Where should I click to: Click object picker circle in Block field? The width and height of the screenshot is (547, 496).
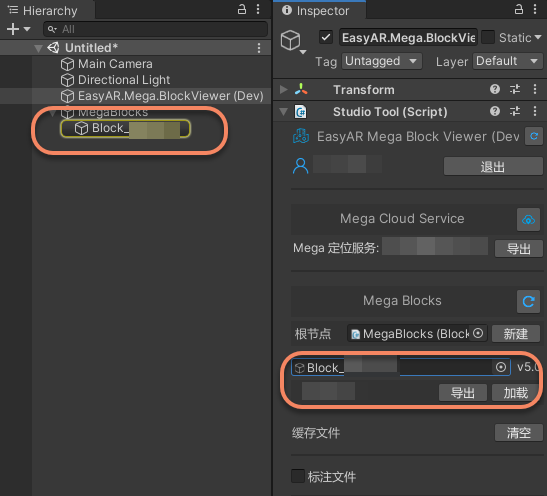[501, 367]
